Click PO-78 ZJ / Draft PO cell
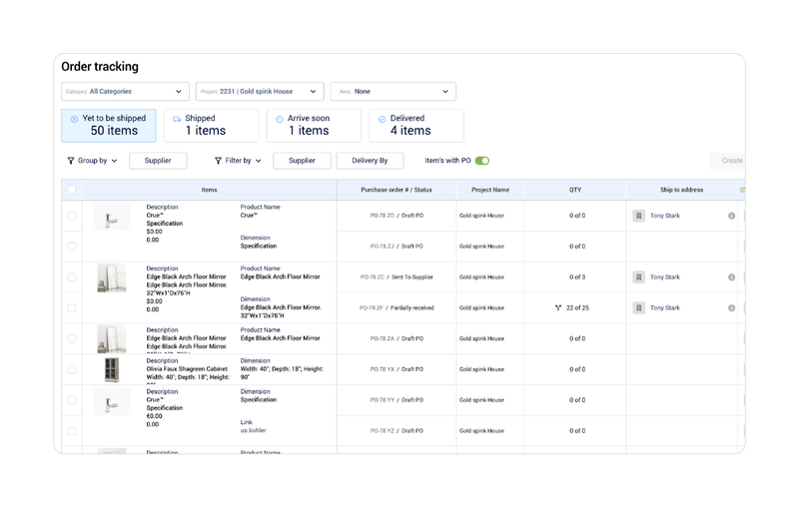799x532 pixels. 397,246
